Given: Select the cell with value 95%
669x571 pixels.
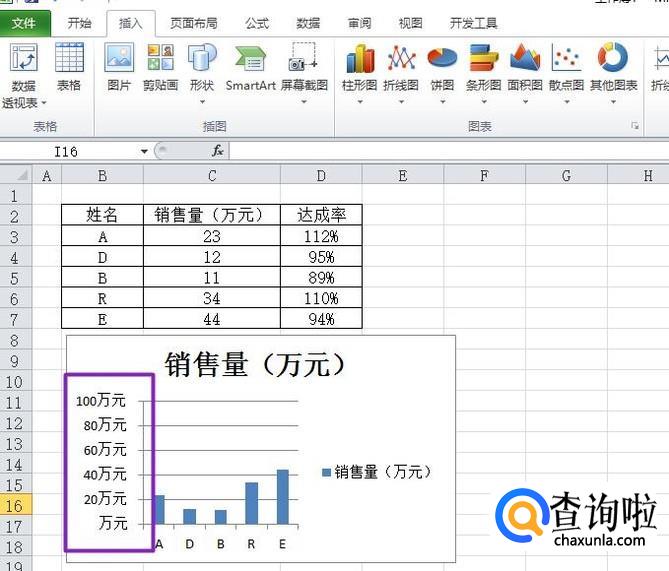Looking at the screenshot, I should point(321,257).
